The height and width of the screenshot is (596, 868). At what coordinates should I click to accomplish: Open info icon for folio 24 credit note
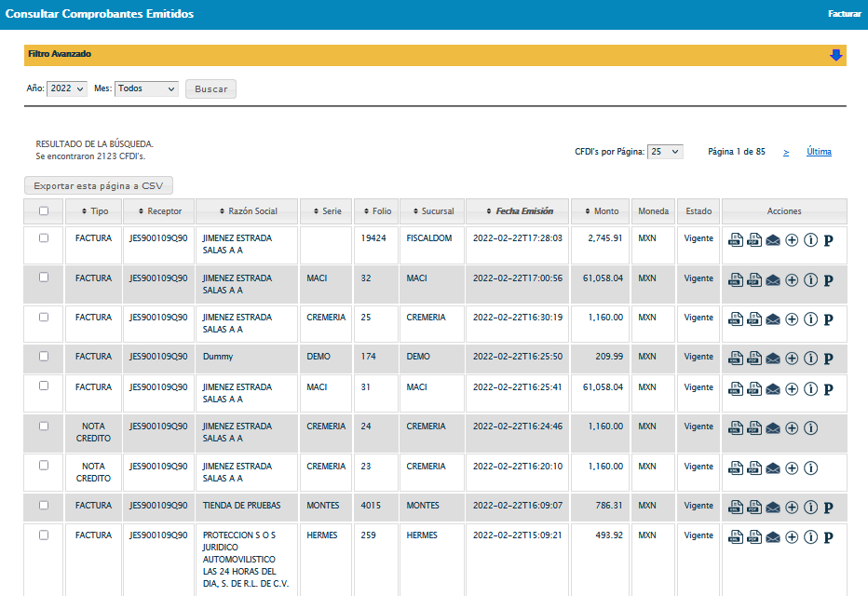click(x=810, y=428)
